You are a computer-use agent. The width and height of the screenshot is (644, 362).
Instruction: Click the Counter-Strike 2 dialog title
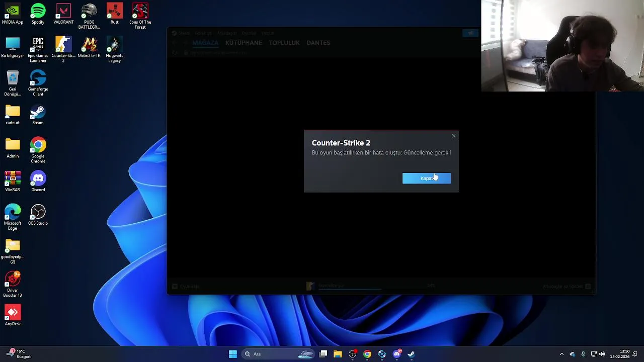(341, 143)
